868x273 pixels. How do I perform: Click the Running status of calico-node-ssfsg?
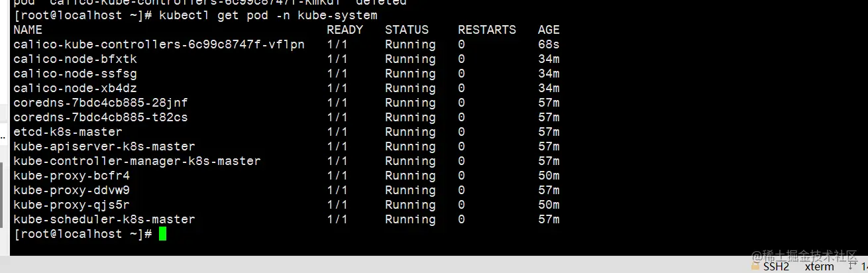410,74
